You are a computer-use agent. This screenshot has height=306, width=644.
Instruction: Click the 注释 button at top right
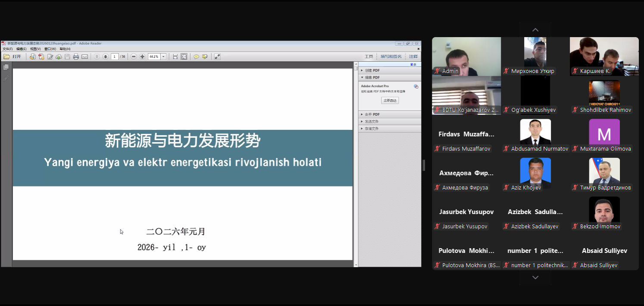point(413,56)
